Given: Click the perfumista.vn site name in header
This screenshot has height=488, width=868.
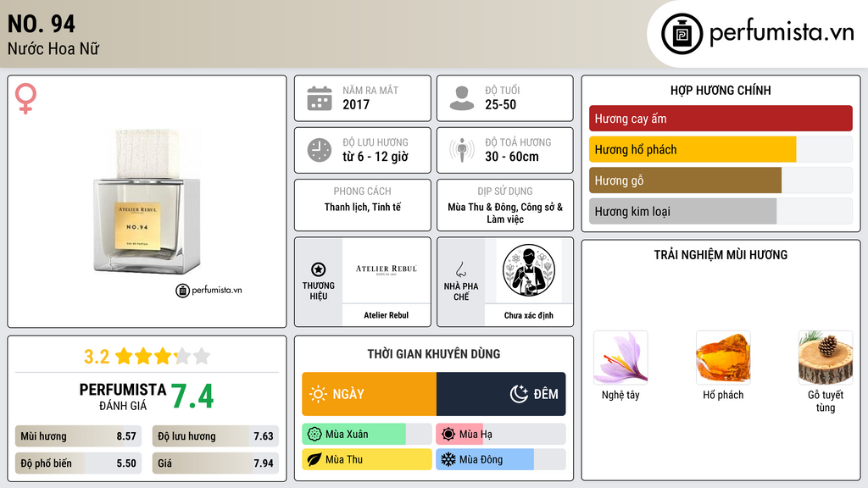Looking at the screenshot, I should click(x=782, y=33).
